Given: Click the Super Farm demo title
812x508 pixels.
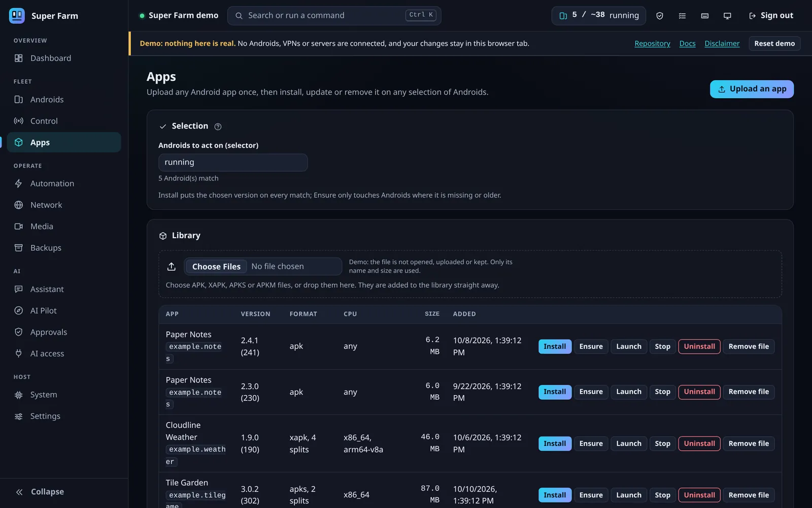Looking at the screenshot, I should (183, 16).
